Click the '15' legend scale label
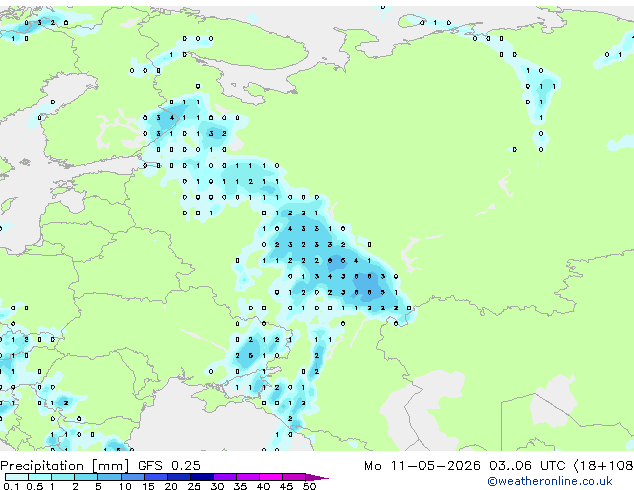The width and height of the screenshot is (634, 490). click(x=148, y=486)
